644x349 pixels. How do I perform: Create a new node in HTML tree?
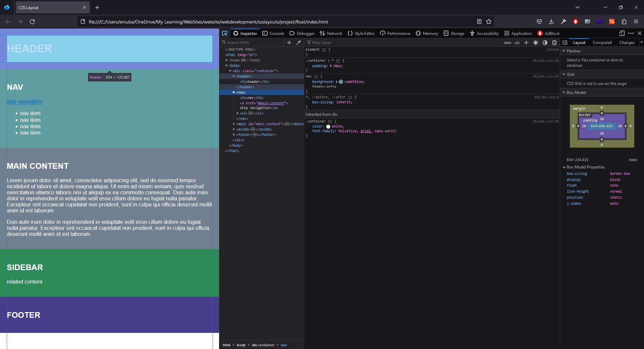point(289,43)
